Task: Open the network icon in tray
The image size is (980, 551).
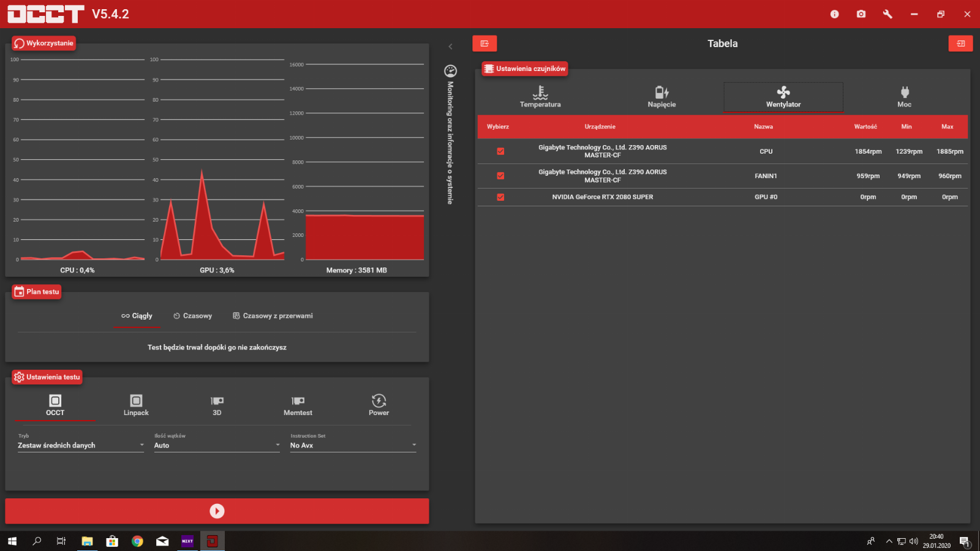Action: (x=901, y=541)
